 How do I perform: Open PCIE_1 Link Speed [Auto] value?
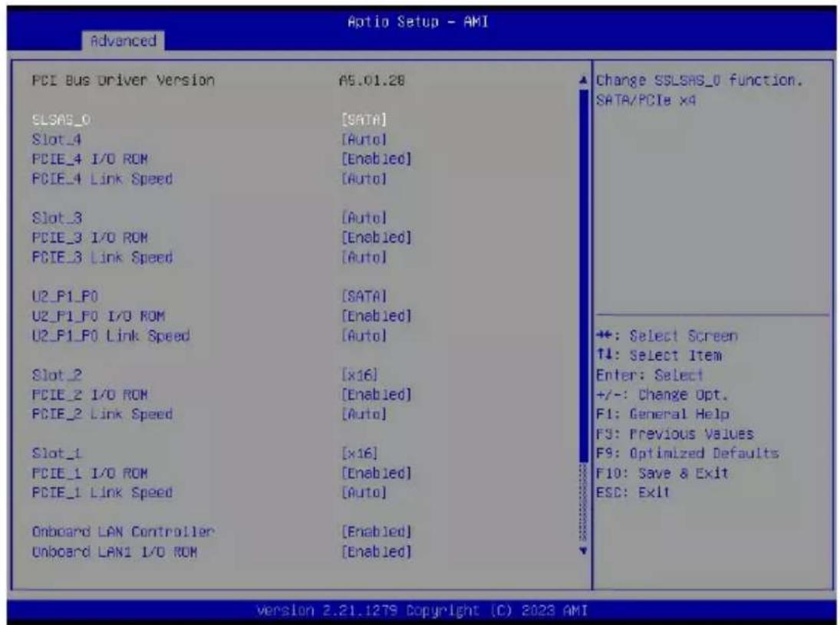[x=364, y=492]
